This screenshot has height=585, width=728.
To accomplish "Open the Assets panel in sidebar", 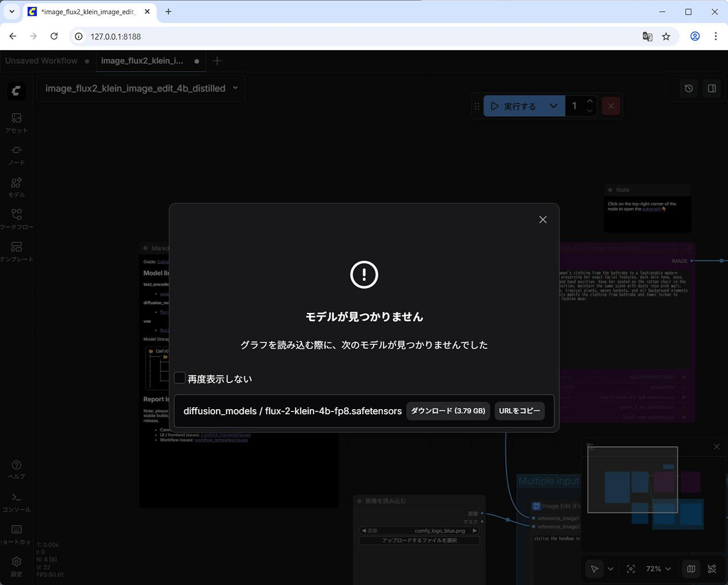I will [x=16, y=122].
